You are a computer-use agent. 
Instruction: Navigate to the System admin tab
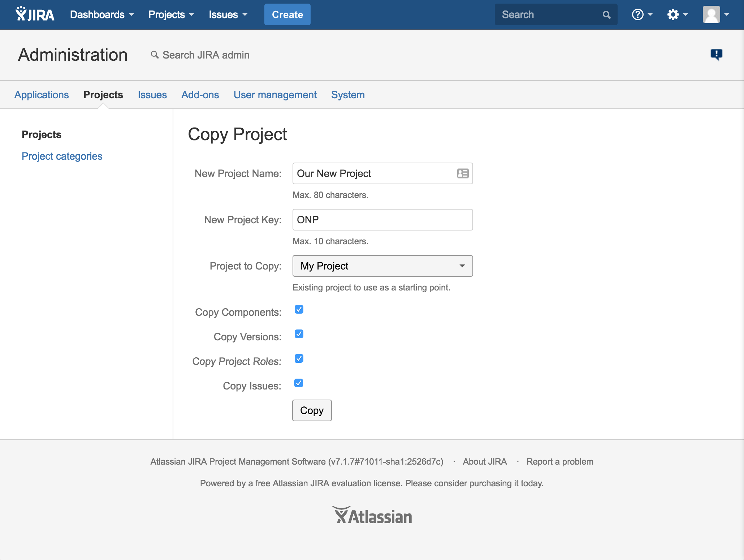[348, 95]
